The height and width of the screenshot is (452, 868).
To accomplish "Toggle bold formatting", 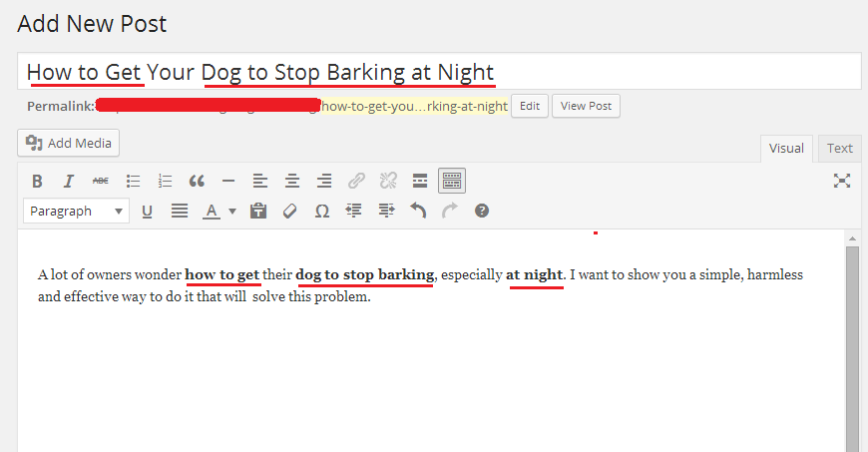I will [x=37, y=182].
